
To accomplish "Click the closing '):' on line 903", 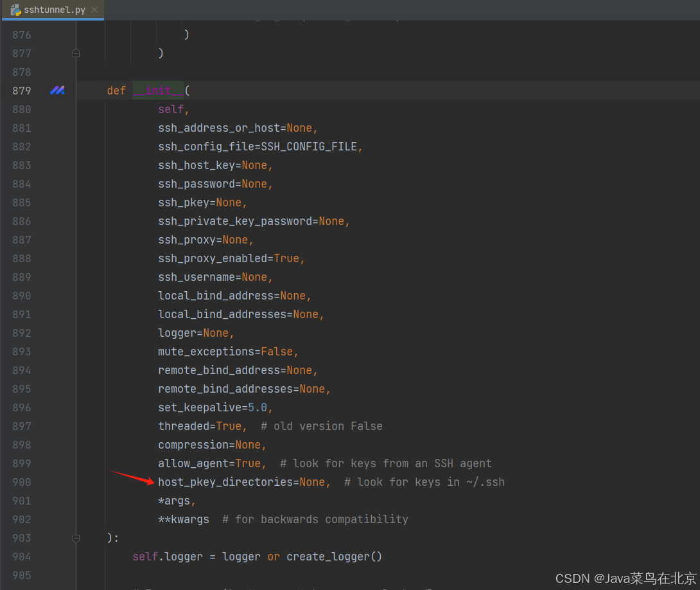I will pos(113,538).
